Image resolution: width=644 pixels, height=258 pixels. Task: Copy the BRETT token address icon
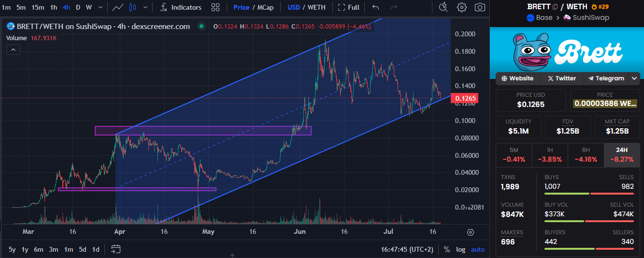click(555, 7)
